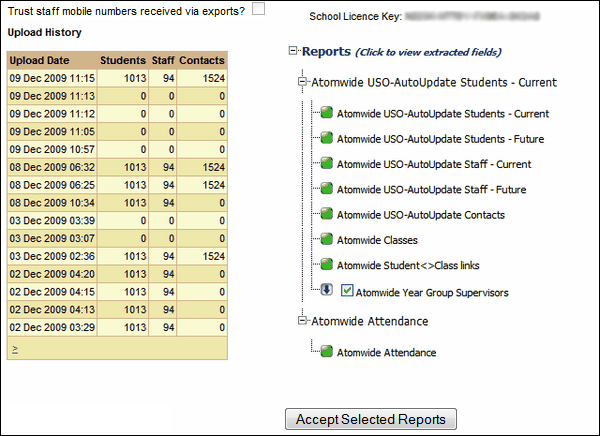Image resolution: width=600 pixels, height=436 pixels.
Task: Collapse the Atomwide Attendance group
Action: [x=302, y=320]
